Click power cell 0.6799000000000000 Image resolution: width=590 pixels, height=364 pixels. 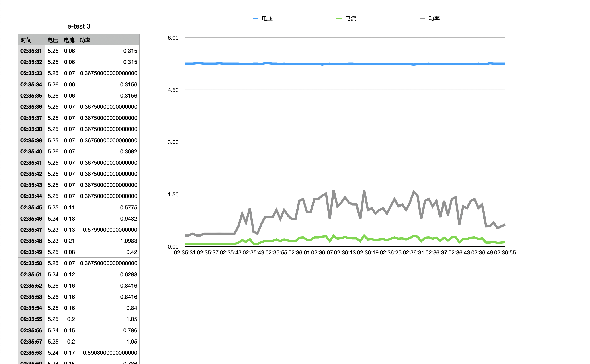pyautogui.click(x=108, y=230)
